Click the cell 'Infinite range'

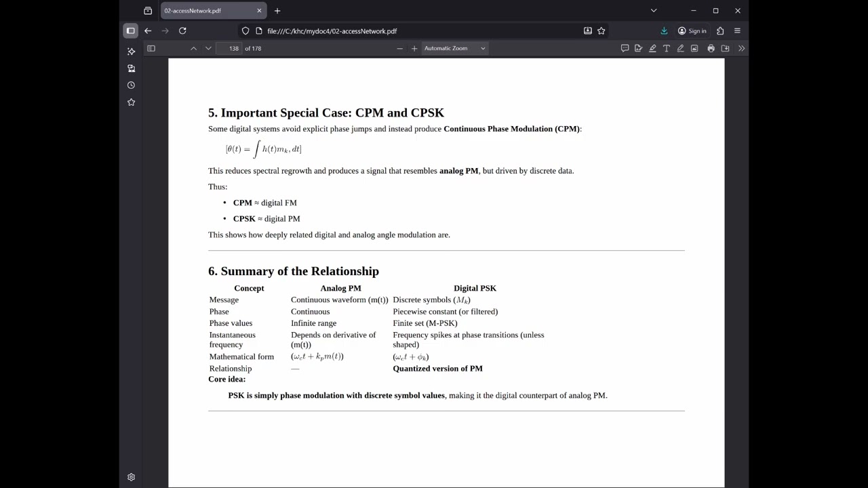click(x=313, y=323)
